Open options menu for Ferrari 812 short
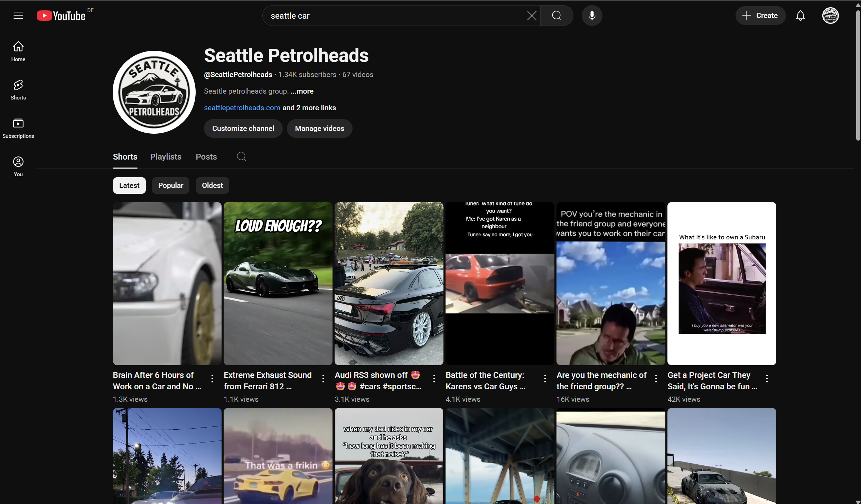This screenshot has height=504, width=861. [x=323, y=379]
